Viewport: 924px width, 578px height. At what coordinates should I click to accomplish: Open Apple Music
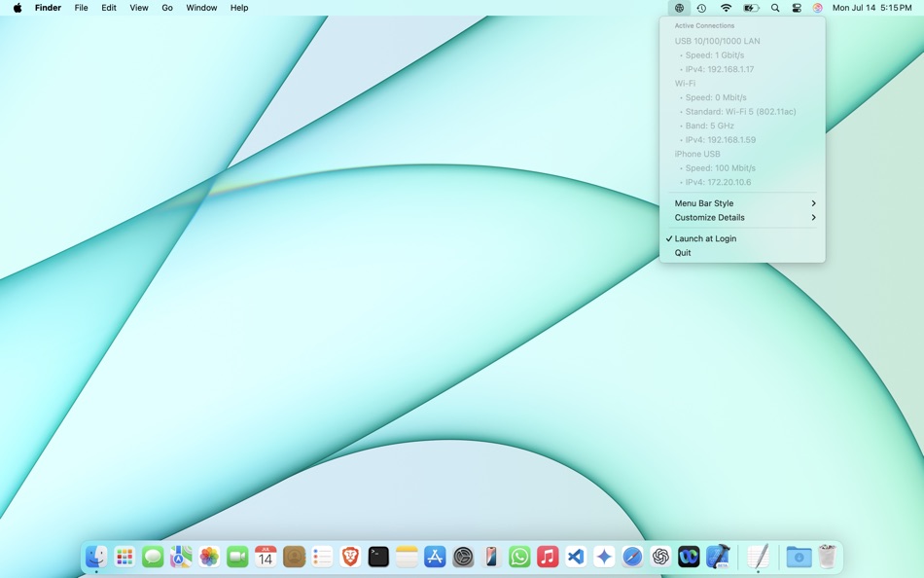(x=547, y=557)
